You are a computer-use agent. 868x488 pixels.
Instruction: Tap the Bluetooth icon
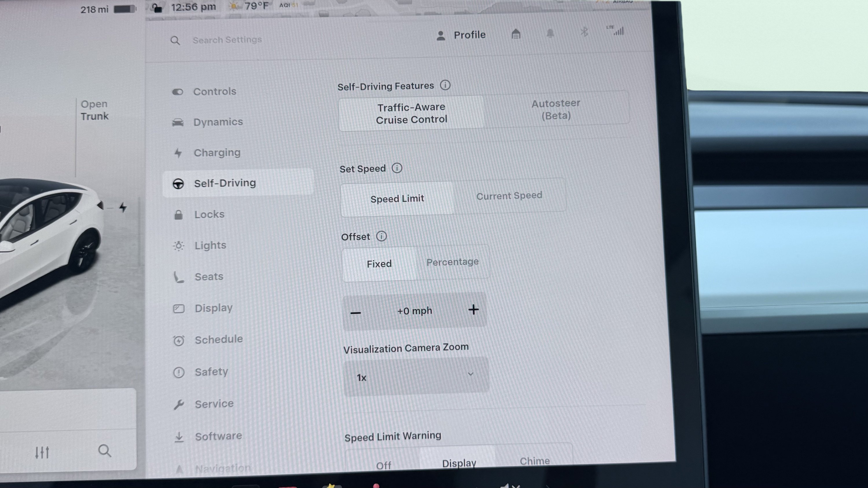[584, 32]
